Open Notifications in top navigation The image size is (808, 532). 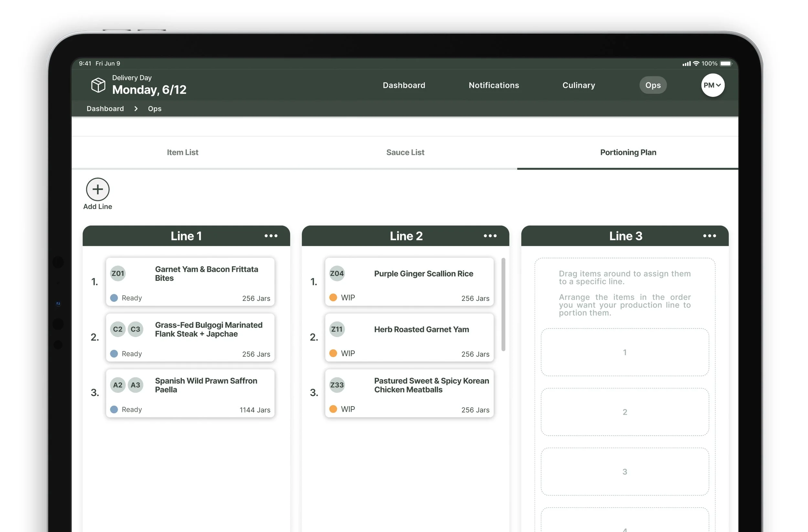point(494,85)
